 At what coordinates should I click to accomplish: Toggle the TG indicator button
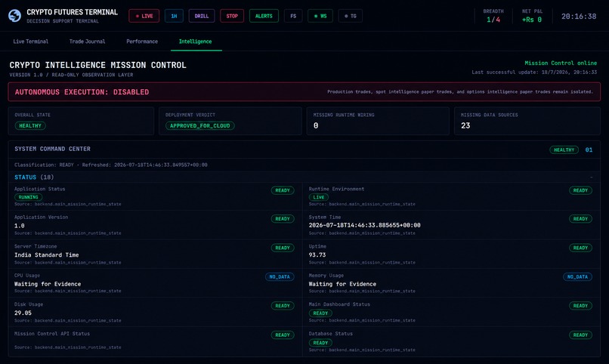click(351, 16)
